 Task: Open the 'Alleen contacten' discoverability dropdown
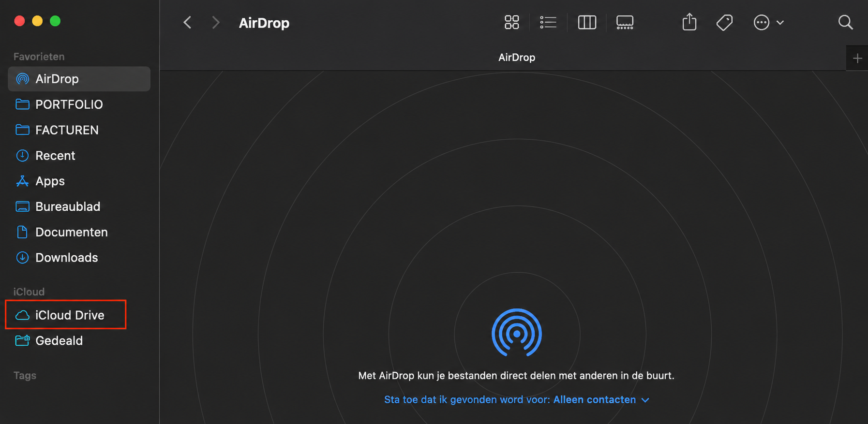point(601,400)
